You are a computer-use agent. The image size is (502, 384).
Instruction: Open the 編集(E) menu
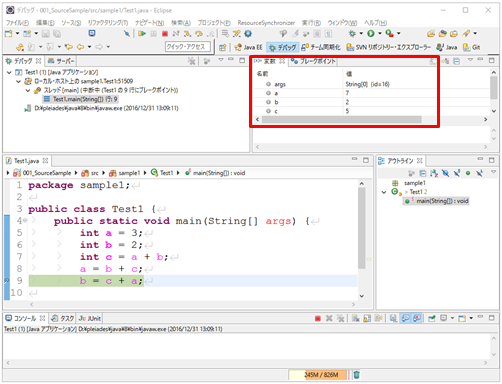(x=45, y=23)
